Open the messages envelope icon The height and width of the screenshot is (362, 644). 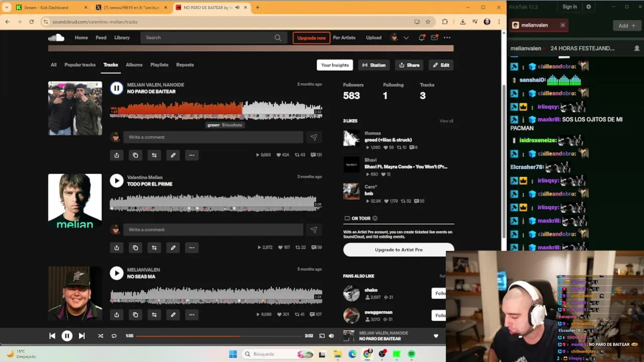434,38
